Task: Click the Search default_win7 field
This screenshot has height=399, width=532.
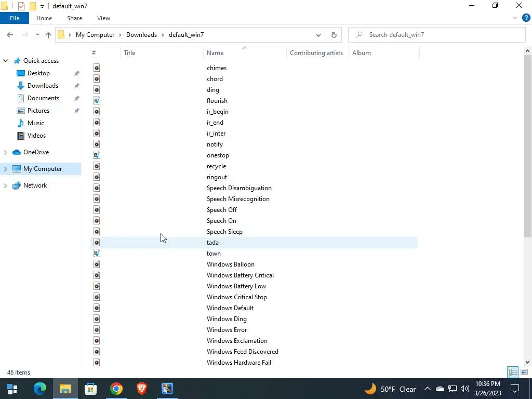Action: [436, 35]
